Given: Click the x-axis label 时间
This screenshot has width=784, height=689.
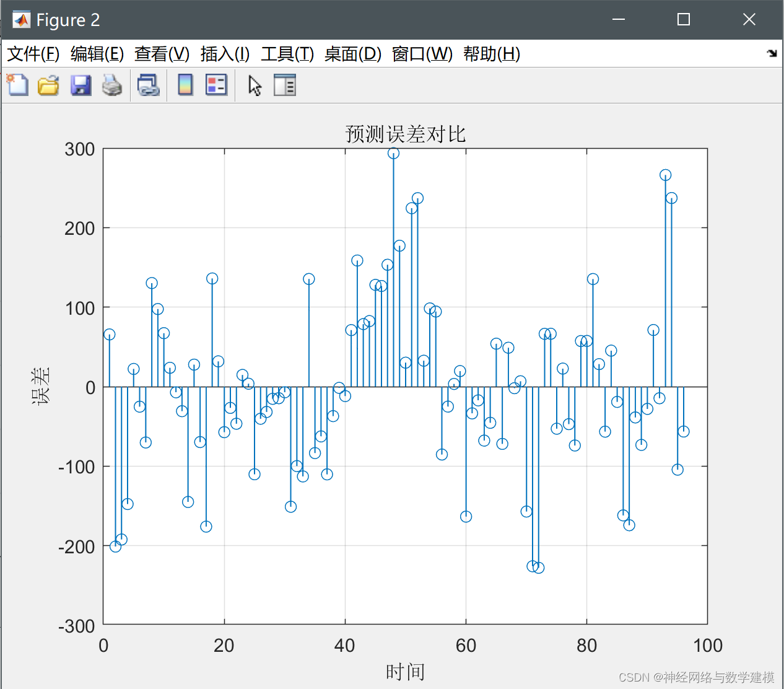Looking at the screenshot, I should tap(406, 672).
